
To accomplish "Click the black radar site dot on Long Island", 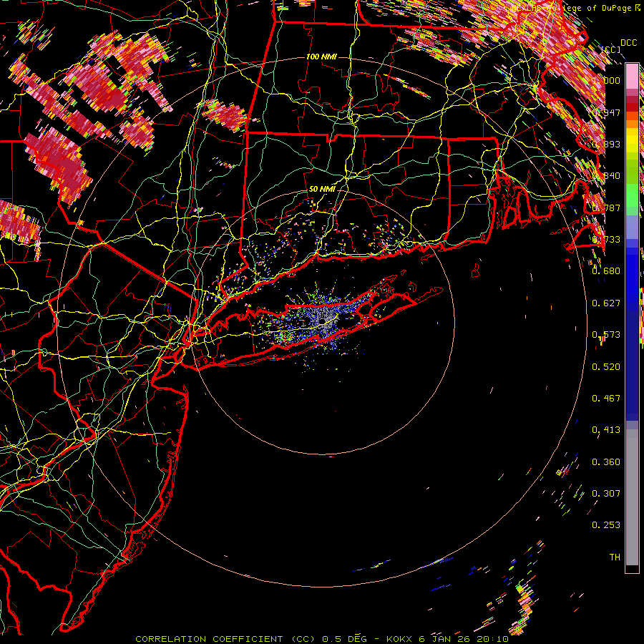I will 323,321.
